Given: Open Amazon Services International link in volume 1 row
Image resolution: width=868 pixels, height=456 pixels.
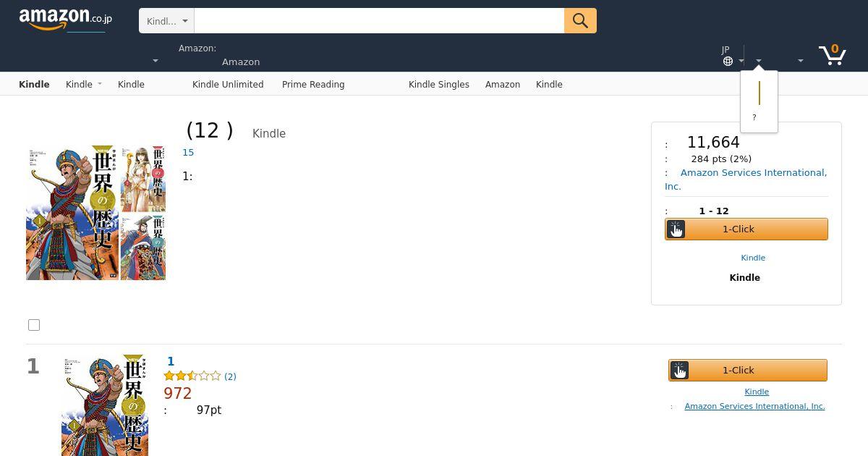Looking at the screenshot, I should 754,406.
